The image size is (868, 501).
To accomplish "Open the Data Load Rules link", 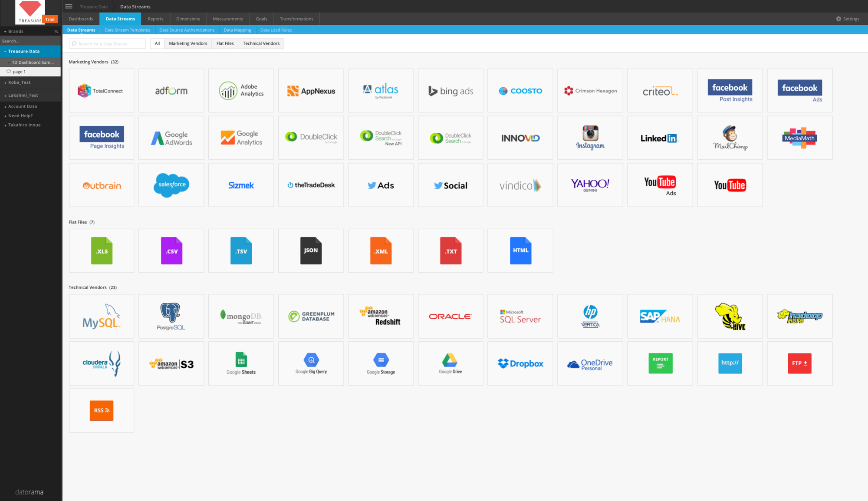I will (276, 30).
